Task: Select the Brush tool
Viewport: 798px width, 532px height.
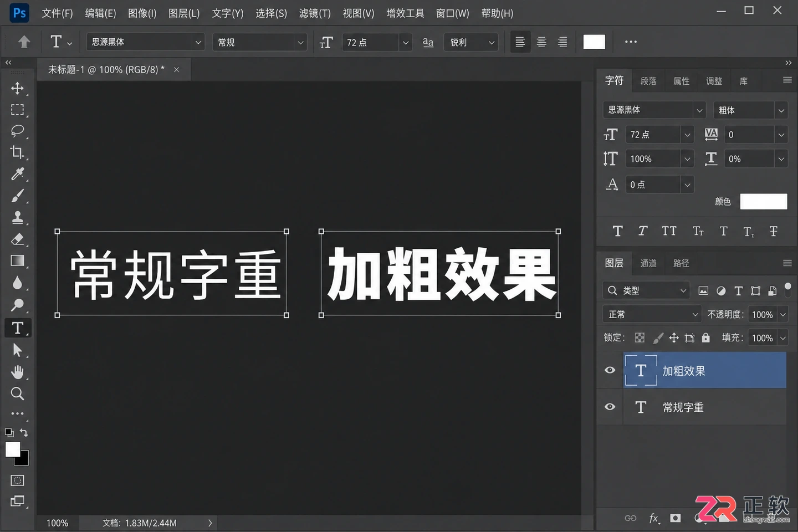Action: (18, 196)
